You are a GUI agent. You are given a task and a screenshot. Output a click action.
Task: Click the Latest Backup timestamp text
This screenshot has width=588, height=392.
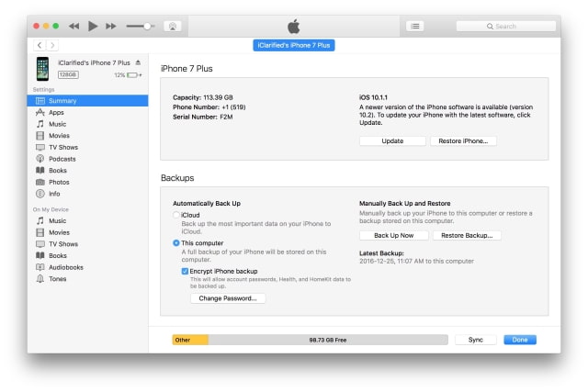416,262
